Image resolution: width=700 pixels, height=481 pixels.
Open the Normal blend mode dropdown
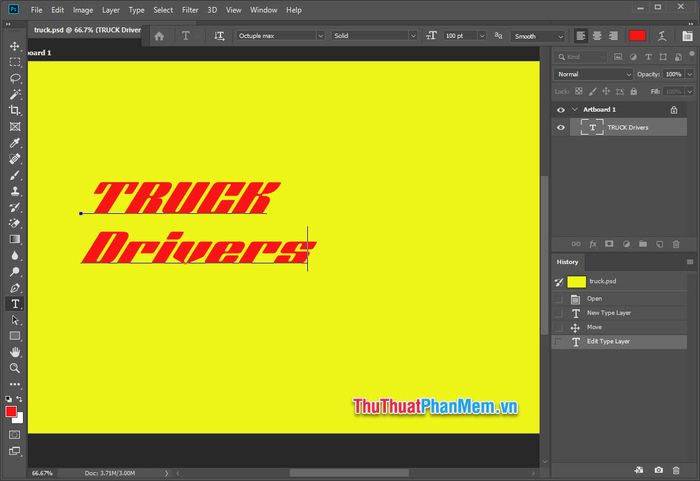594,74
